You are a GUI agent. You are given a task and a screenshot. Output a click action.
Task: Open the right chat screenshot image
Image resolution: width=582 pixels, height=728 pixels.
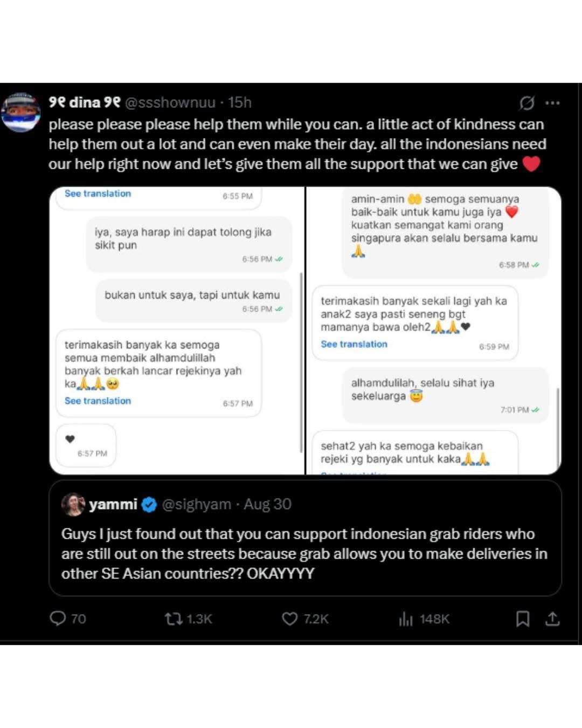click(x=434, y=331)
